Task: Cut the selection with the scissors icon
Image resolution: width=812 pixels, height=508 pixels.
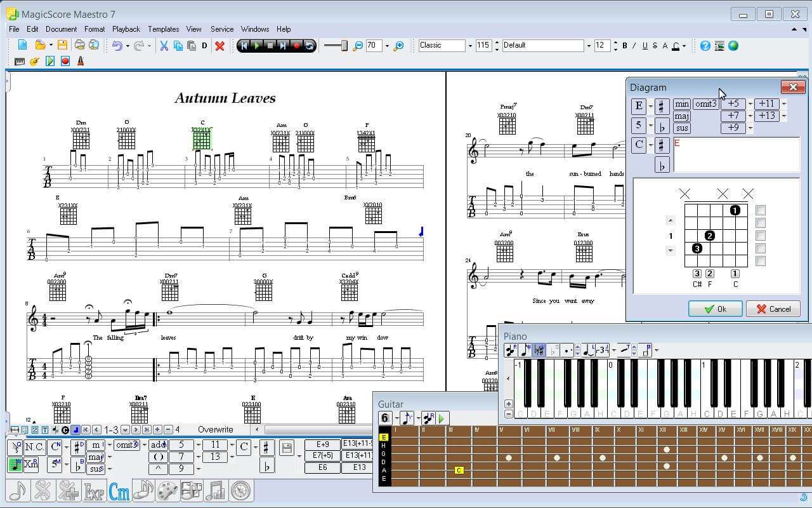Action: pos(164,46)
